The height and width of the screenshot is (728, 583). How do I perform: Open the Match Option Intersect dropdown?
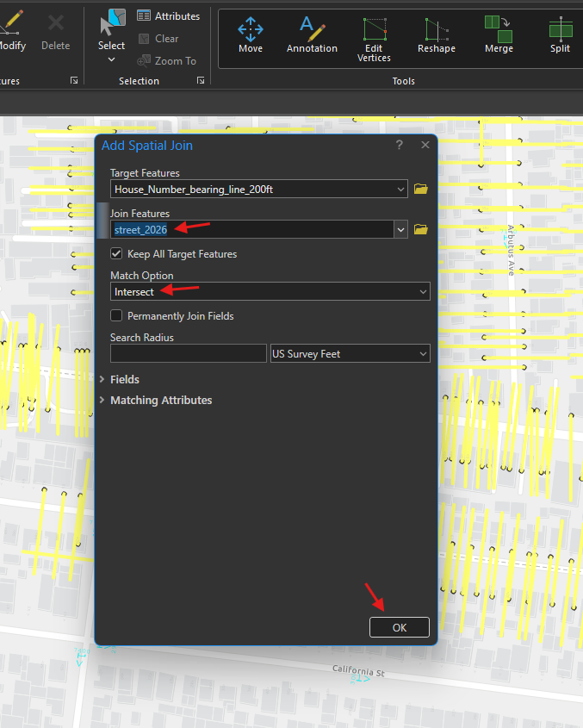pos(270,291)
